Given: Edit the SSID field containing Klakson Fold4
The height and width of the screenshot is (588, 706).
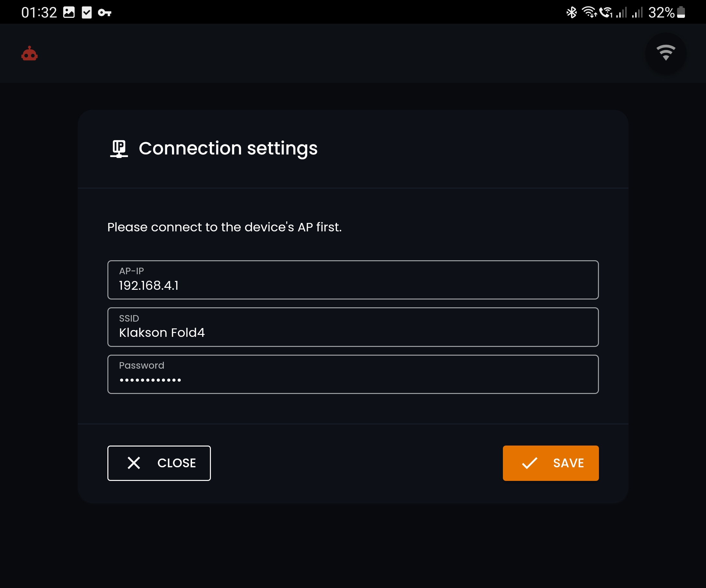Looking at the screenshot, I should pos(353,327).
